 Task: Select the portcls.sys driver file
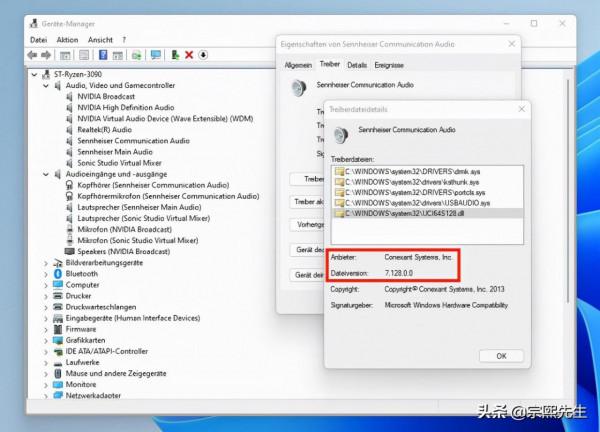click(x=415, y=192)
